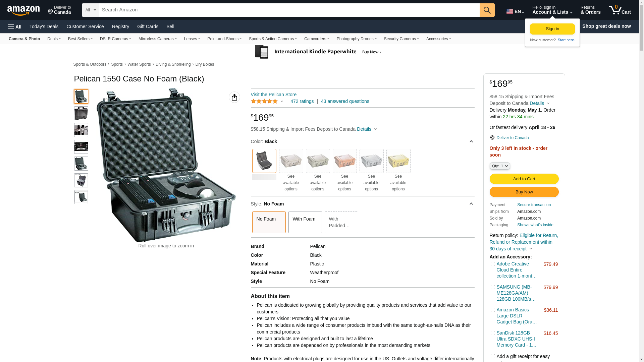Open the All hamburger menu
This screenshot has width=644, height=362.
pos(15,27)
